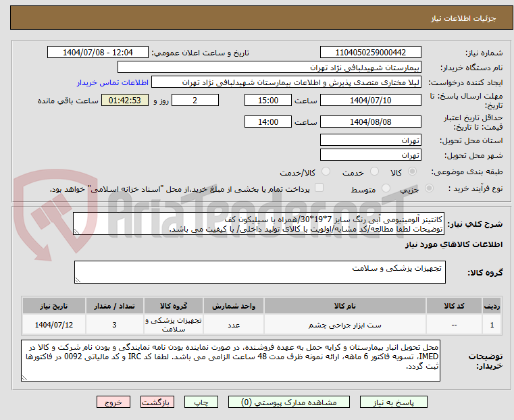This screenshot has height=420, width=514.
Task: Click the نام کالا column header
Action: (345, 306)
